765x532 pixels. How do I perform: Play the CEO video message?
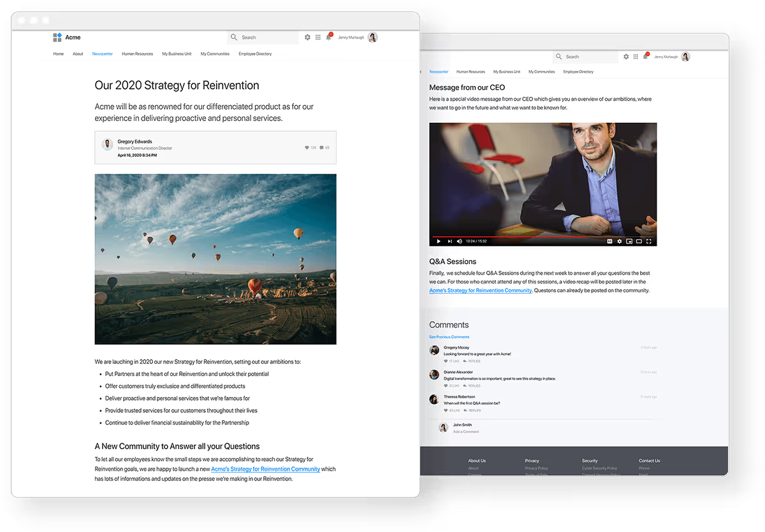click(438, 241)
